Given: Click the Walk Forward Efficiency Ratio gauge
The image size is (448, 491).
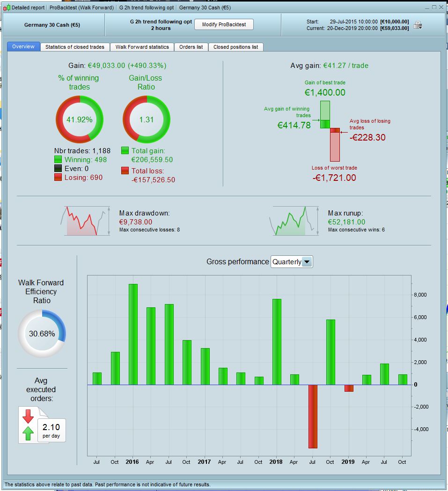Looking at the screenshot, I should point(42,334).
